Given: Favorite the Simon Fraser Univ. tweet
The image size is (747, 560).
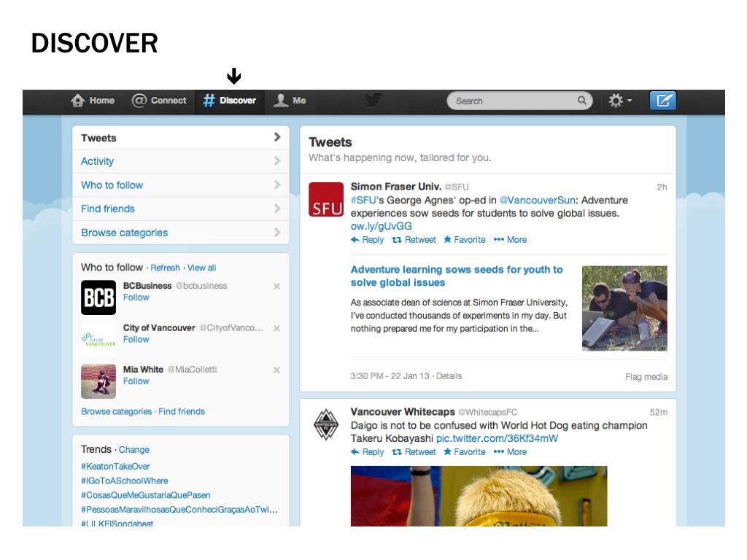Looking at the screenshot, I should click(465, 240).
